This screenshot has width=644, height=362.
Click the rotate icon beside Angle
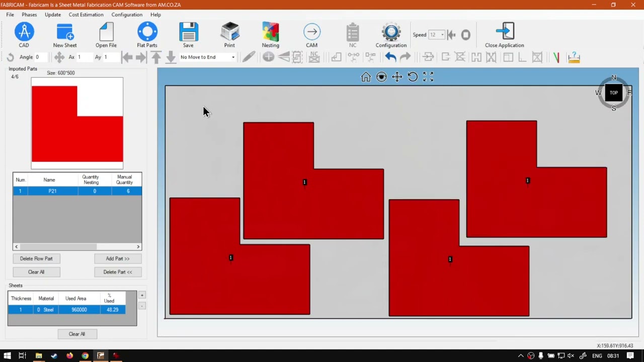click(10, 57)
